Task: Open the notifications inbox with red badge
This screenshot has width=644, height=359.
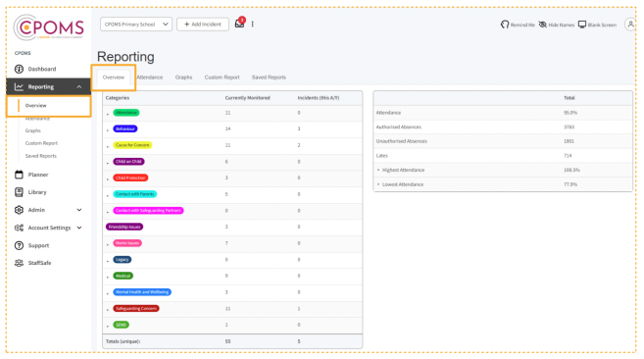Action: [239, 24]
